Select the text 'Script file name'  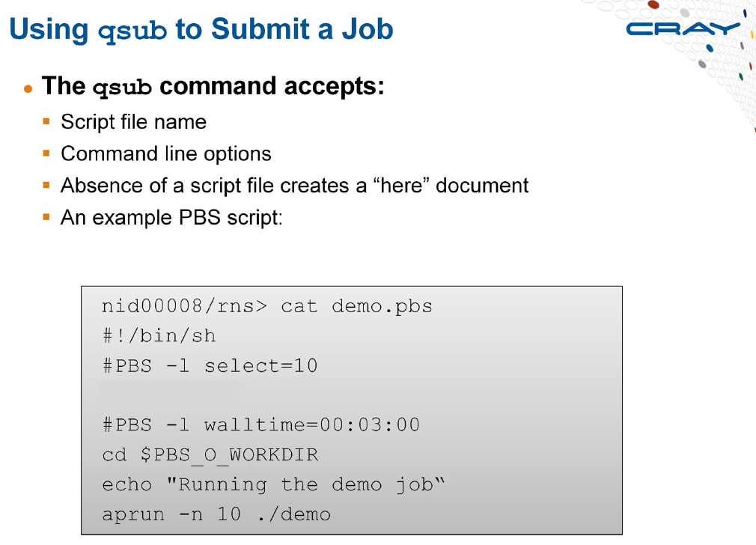(x=133, y=122)
